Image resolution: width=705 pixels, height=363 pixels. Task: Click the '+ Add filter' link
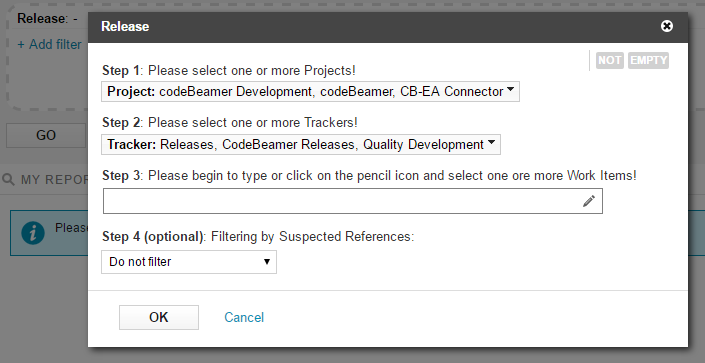[x=49, y=45]
